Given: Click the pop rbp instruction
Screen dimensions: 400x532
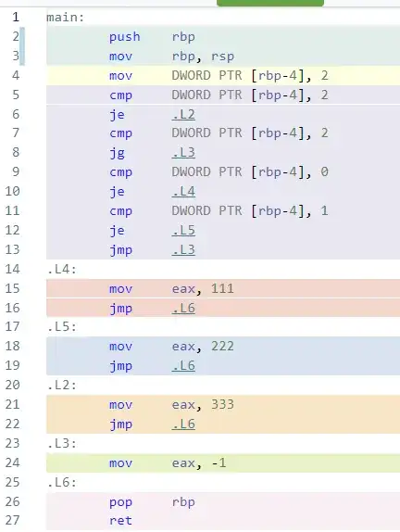Looking at the screenshot, I should pyautogui.click(x=152, y=502).
